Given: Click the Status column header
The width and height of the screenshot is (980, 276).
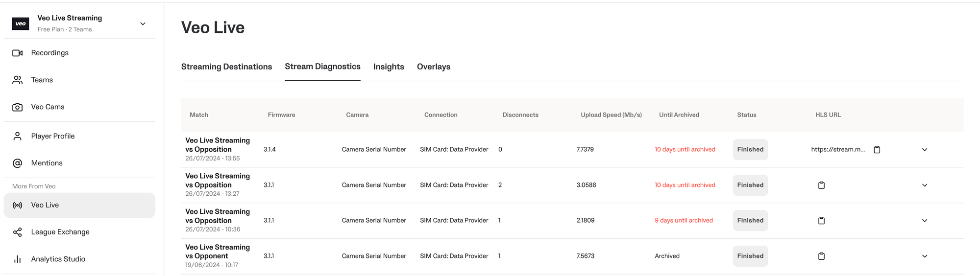Looking at the screenshot, I should [746, 115].
